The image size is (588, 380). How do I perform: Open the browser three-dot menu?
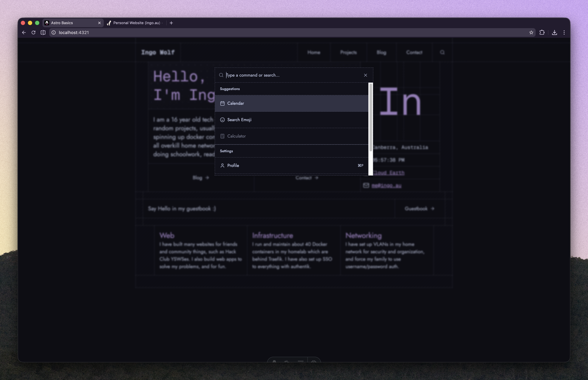pyautogui.click(x=564, y=33)
